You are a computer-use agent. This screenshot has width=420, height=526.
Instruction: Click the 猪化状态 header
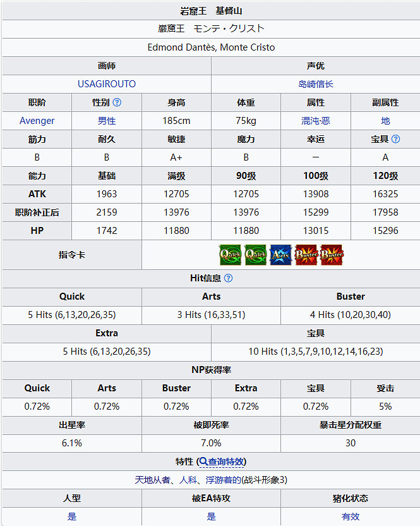[351, 498]
